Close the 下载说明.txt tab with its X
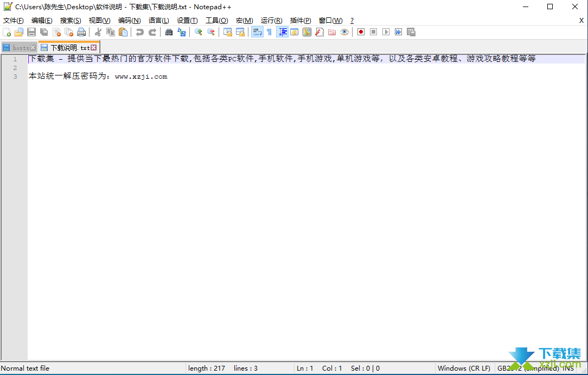This screenshot has height=375, width=588. coord(94,48)
